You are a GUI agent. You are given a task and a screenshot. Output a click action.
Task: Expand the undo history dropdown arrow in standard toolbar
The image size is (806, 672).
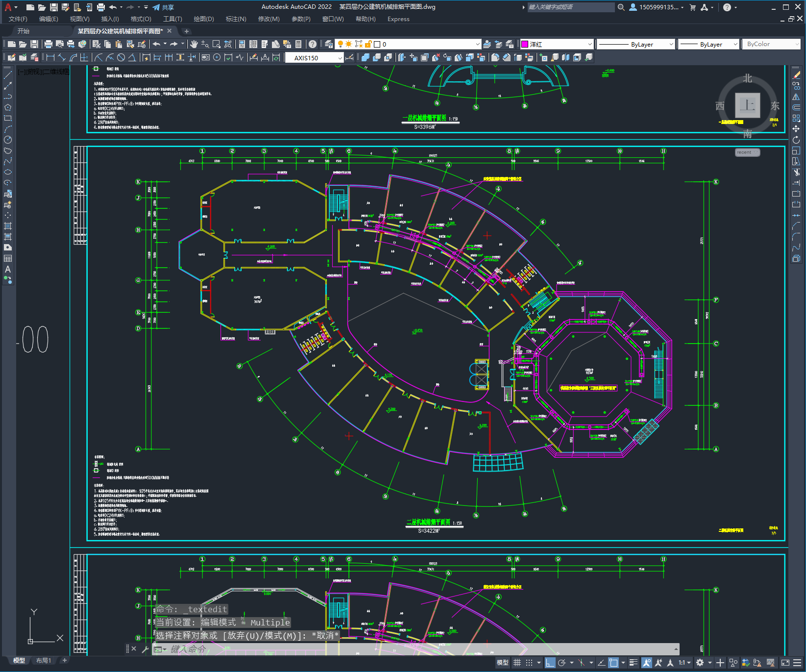pos(165,44)
